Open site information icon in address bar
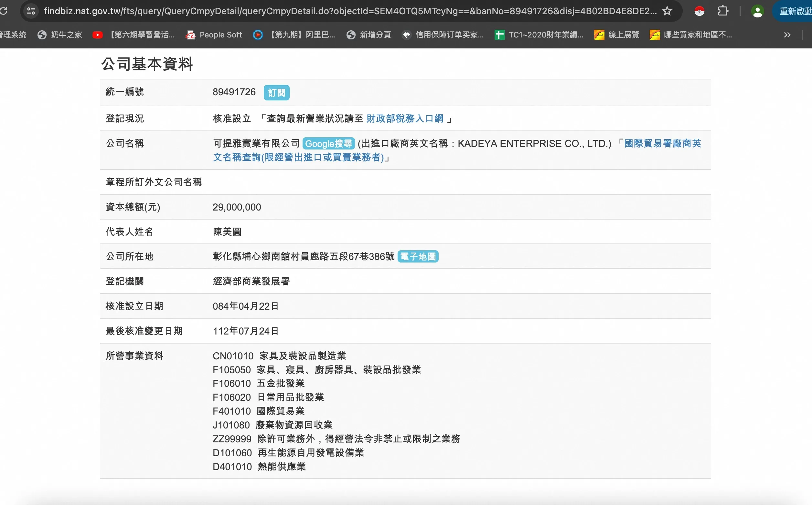 pyautogui.click(x=31, y=11)
